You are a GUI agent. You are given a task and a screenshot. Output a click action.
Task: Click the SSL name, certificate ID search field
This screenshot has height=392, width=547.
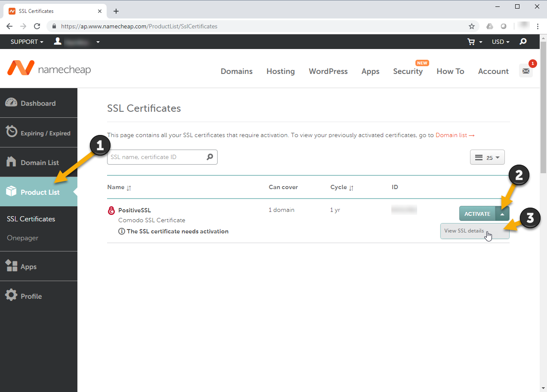click(162, 157)
